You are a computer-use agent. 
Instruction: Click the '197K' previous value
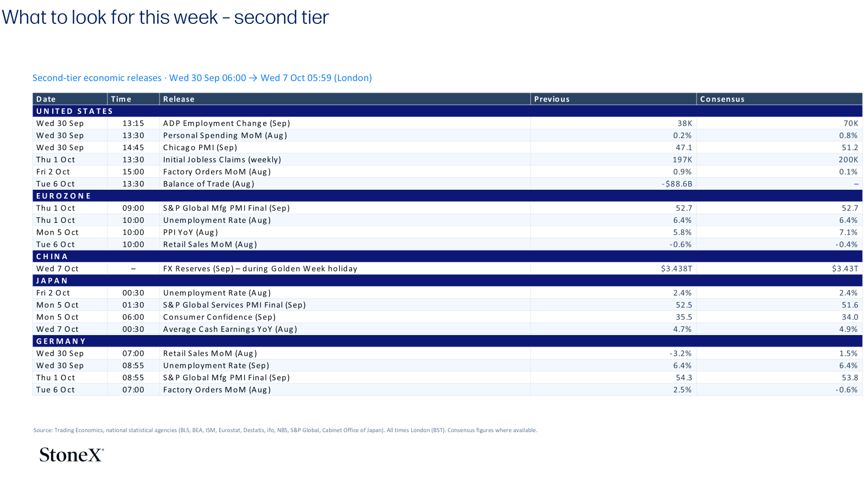682,159
